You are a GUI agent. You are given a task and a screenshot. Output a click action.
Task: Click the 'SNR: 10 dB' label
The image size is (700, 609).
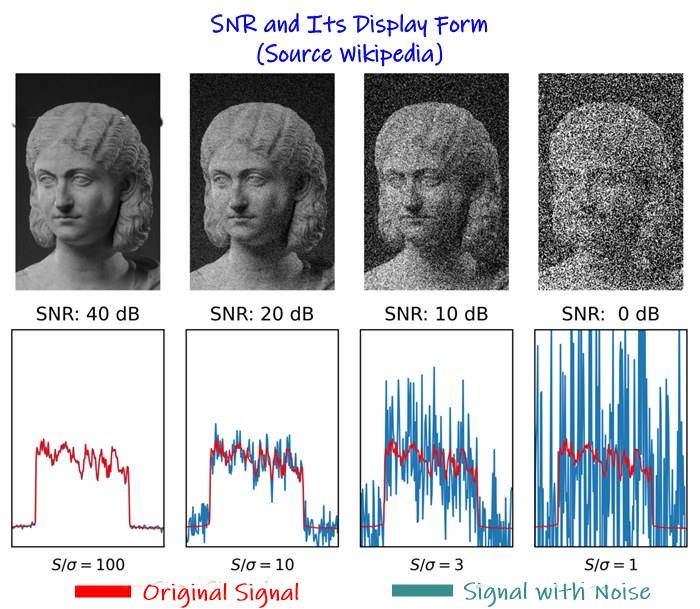(436, 314)
